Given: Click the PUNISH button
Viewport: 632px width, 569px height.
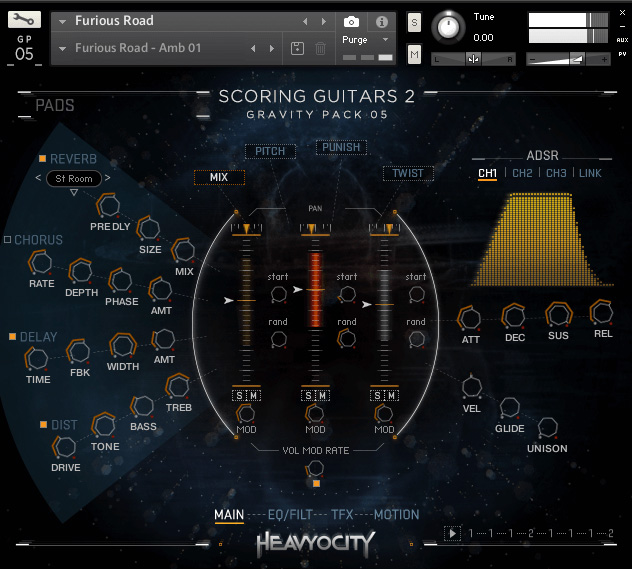Looking at the screenshot, I should [x=341, y=147].
